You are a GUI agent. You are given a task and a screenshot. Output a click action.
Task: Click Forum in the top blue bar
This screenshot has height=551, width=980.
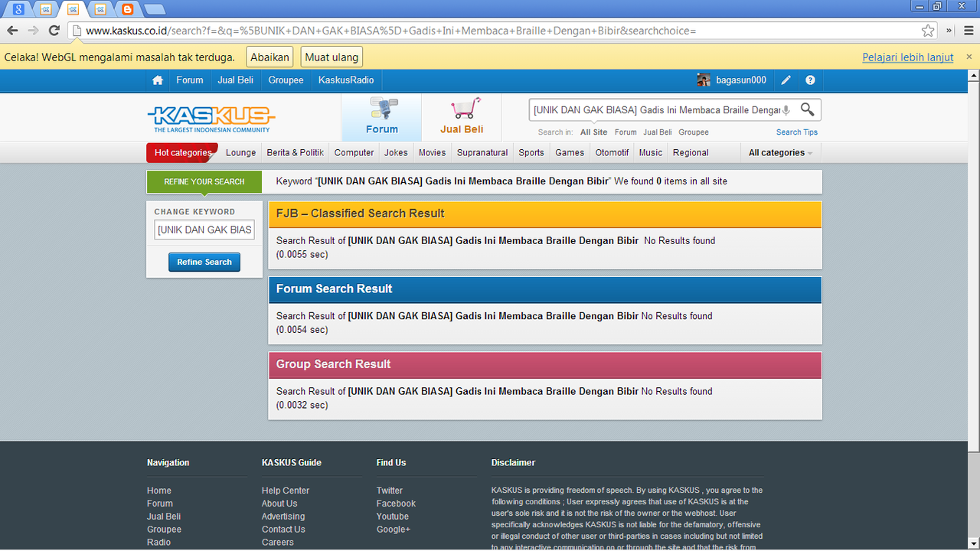(190, 80)
